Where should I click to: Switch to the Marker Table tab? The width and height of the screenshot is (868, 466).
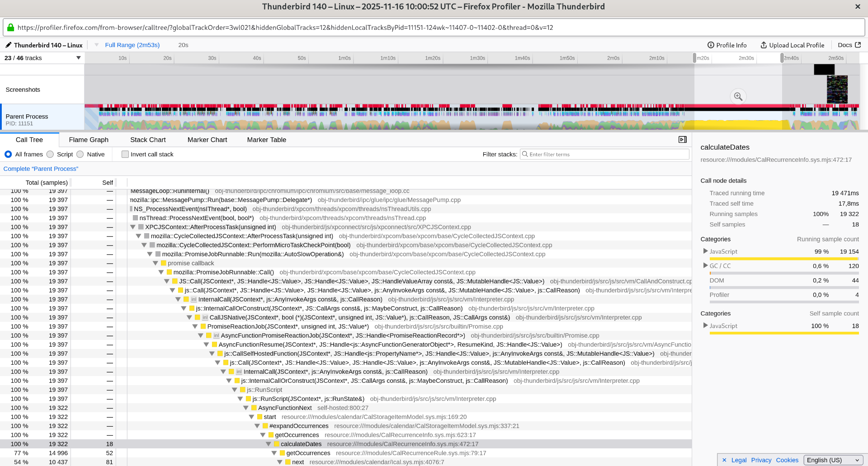coord(266,140)
